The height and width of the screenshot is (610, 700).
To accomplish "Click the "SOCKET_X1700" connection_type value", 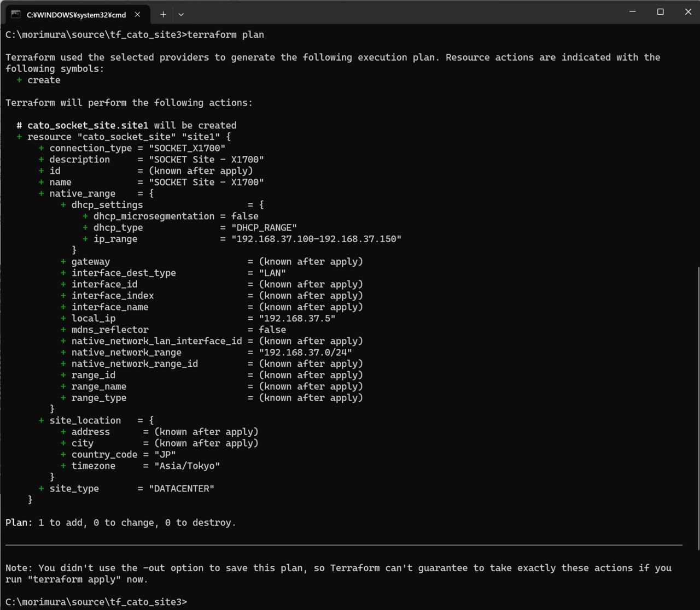I will pos(187,148).
